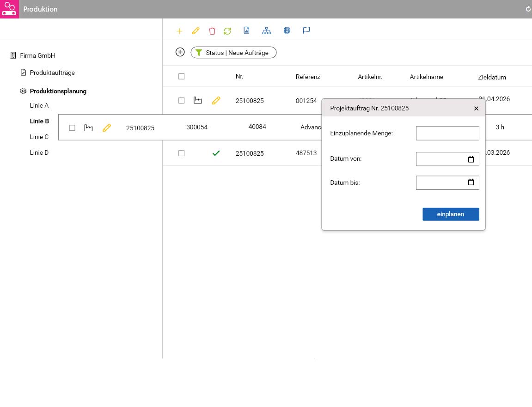
Task: Click green checkmark in the 487513 row
Action: tap(216, 153)
